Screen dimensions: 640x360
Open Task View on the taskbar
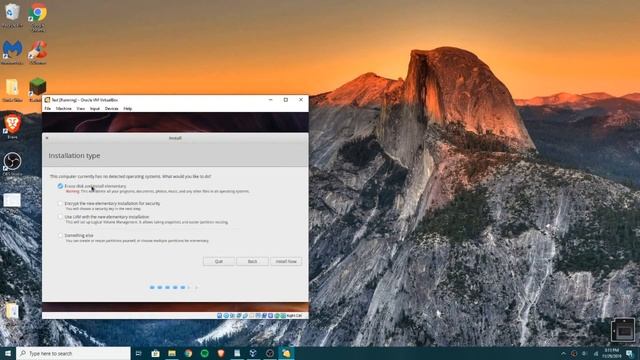coord(138,353)
